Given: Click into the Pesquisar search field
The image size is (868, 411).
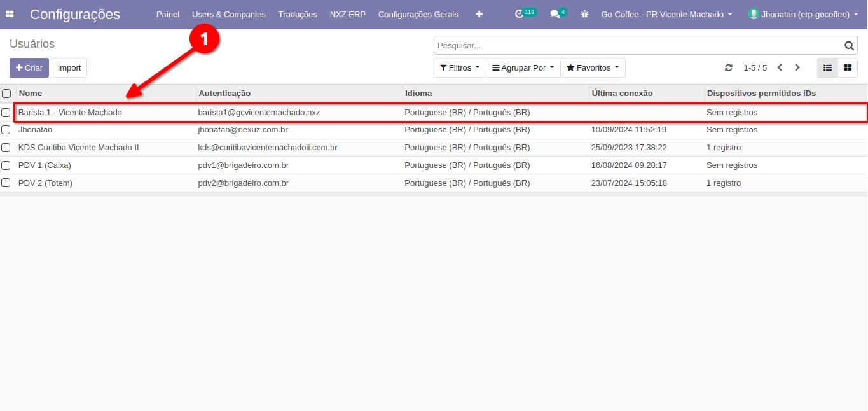Looking at the screenshot, I should (636, 46).
